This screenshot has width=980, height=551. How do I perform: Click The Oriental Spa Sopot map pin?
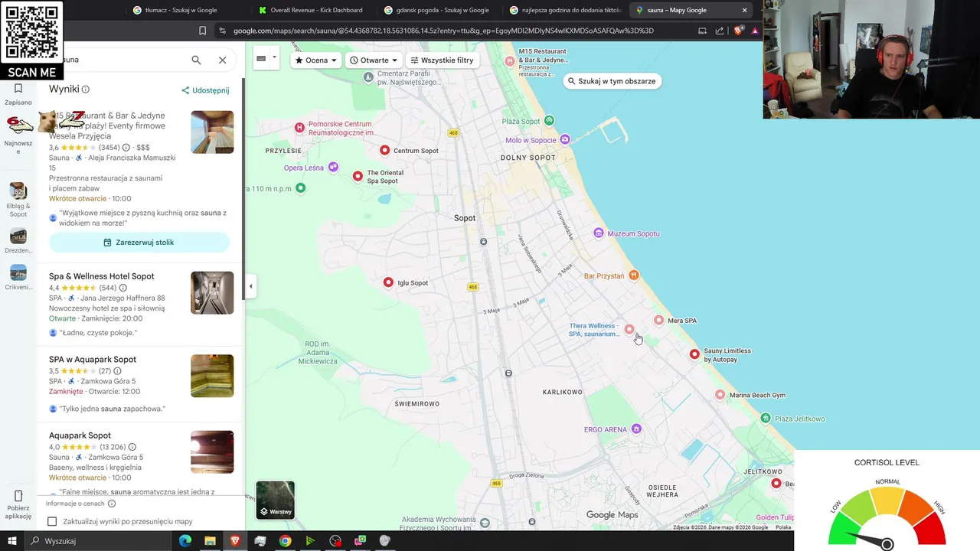(x=358, y=177)
